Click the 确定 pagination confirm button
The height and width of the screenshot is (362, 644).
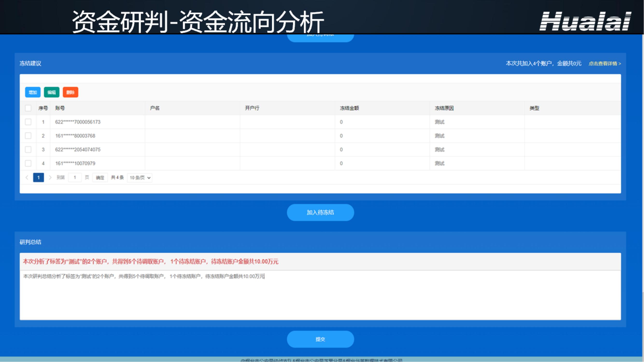(x=100, y=178)
